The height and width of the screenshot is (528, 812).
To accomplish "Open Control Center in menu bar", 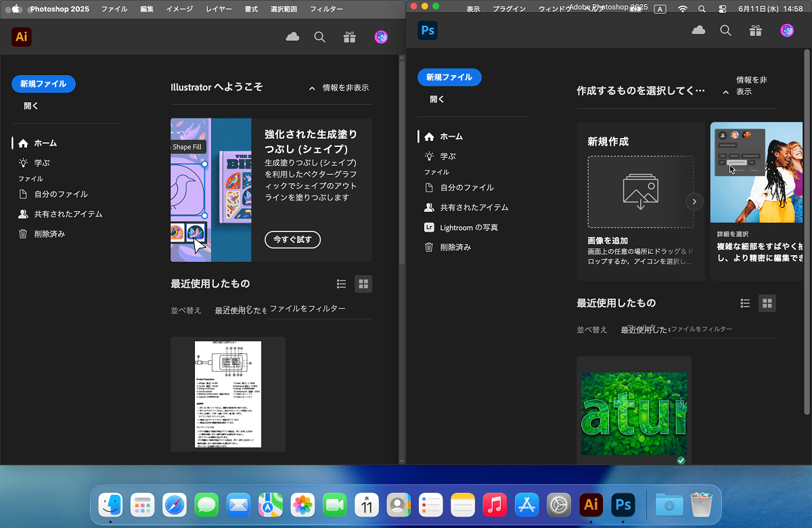I will tap(722, 9).
